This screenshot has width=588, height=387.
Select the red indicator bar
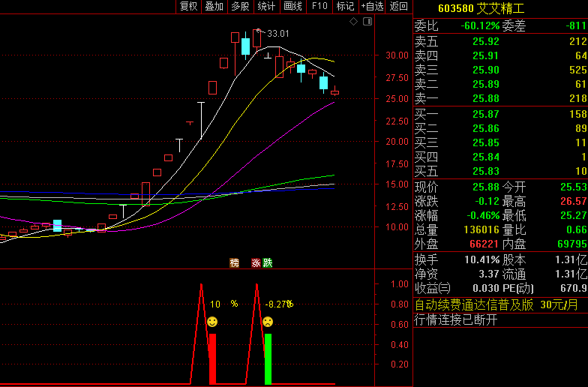click(x=212, y=358)
